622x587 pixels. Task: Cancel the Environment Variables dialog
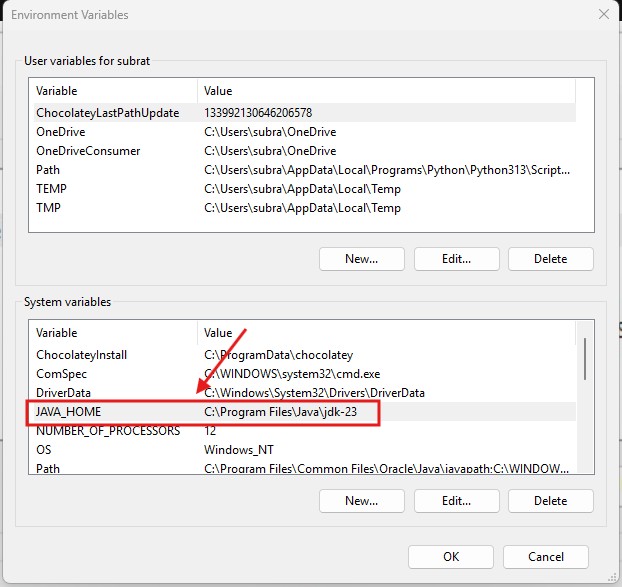coord(545,557)
